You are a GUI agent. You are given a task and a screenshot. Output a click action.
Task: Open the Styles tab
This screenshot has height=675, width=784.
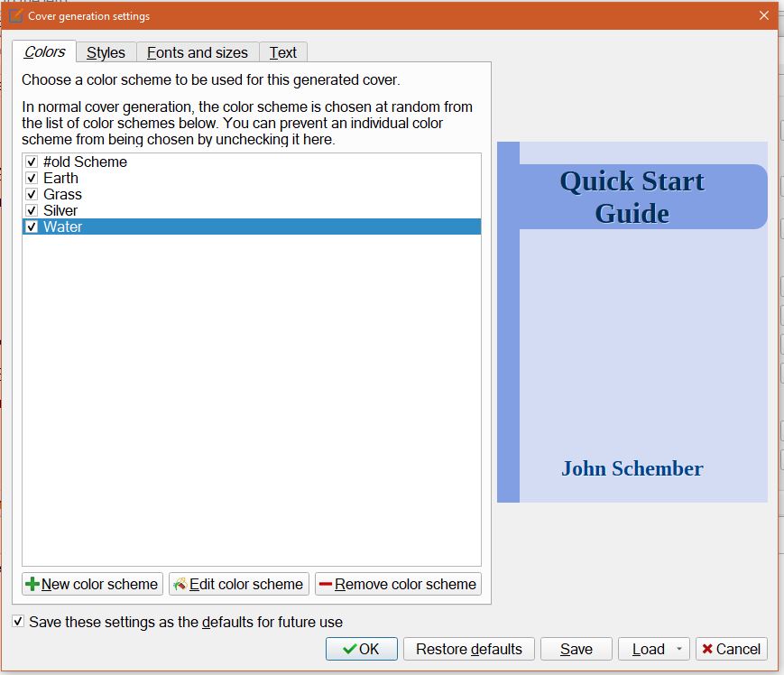(x=106, y=52)
